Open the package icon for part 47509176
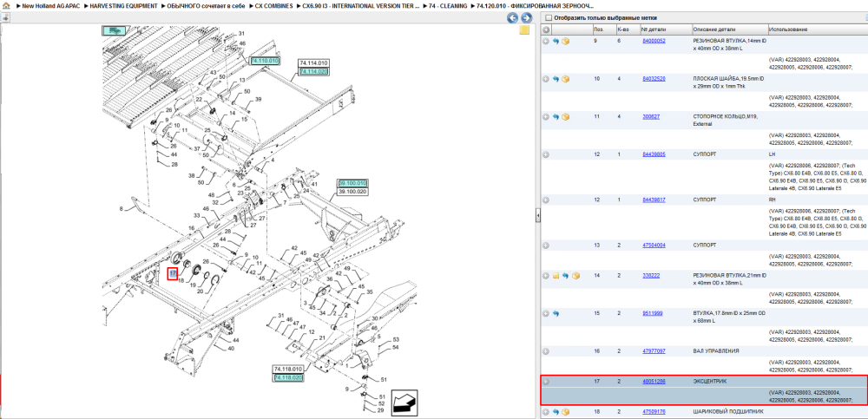Image resolution: width=868 pixels, height=419 pixels. click(565, 412)
